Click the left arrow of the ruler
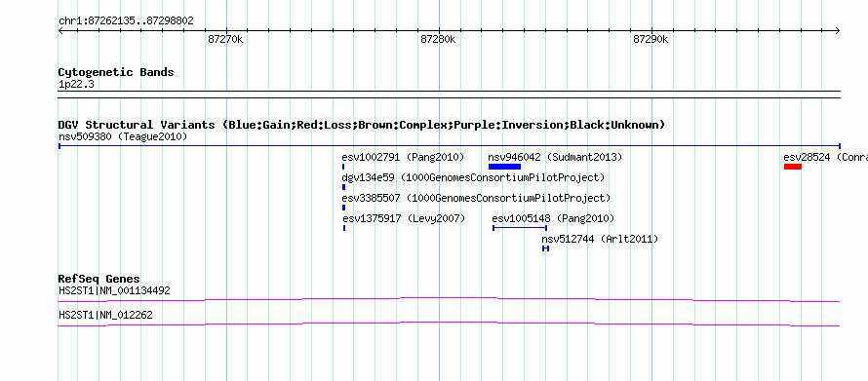The image size is (868, 381). pos(60,31)
